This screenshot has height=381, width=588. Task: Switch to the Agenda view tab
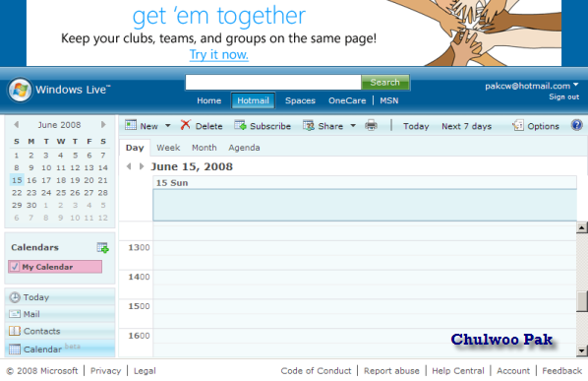(x=244, y=148)
